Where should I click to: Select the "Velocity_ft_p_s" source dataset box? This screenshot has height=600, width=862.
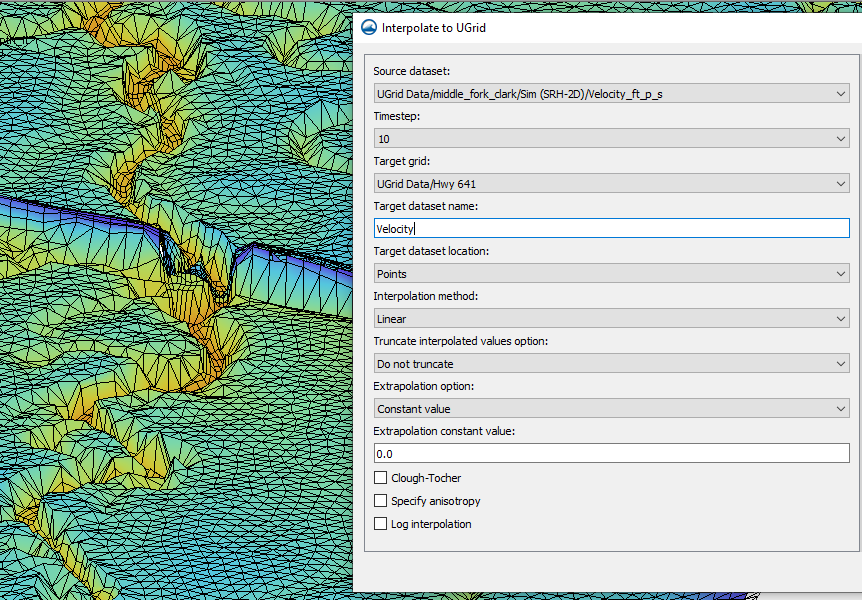pos(611,93)
